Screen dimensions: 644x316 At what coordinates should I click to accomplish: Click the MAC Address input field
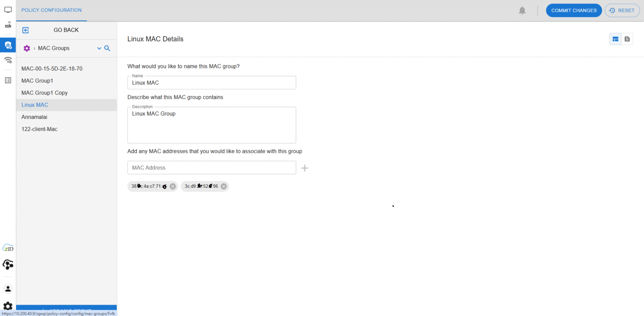[x=212, y=167]
